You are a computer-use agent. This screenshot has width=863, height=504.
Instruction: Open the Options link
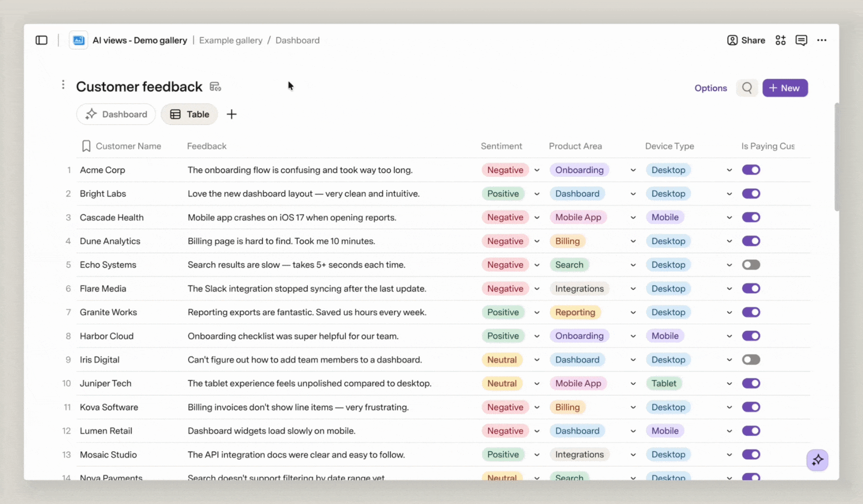coord(711,88)
